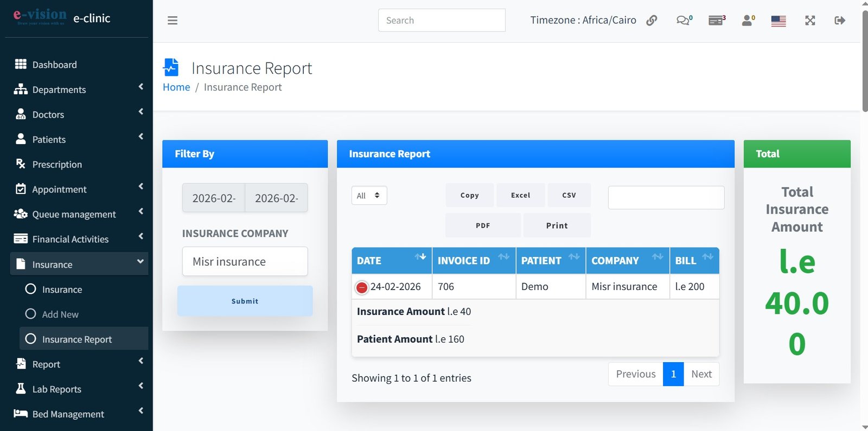This screenshot has width=868, height=431.
Task: Select the Insurance Report submenu circle
Action: tap(30, 339)
